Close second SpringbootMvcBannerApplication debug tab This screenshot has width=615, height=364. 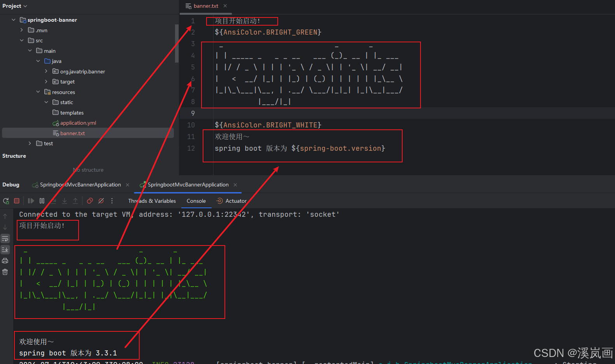click(235, 185)
